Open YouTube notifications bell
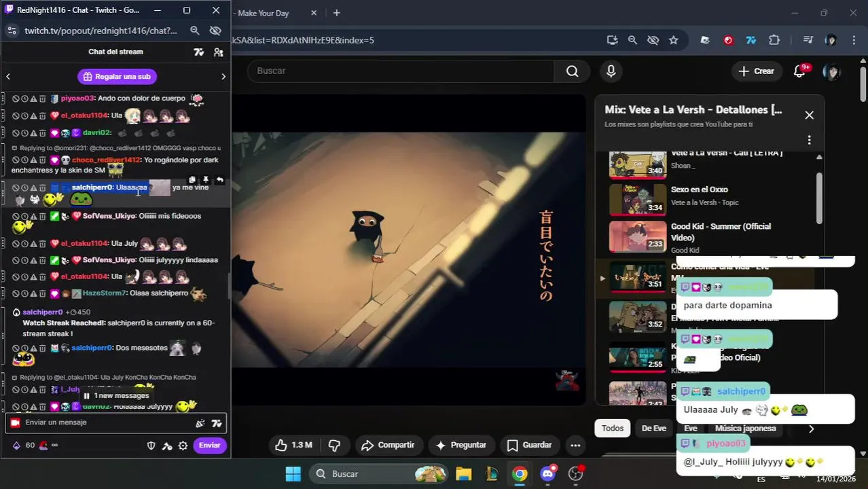This screenshot has width=868, height=489. [x=800, y=71]
